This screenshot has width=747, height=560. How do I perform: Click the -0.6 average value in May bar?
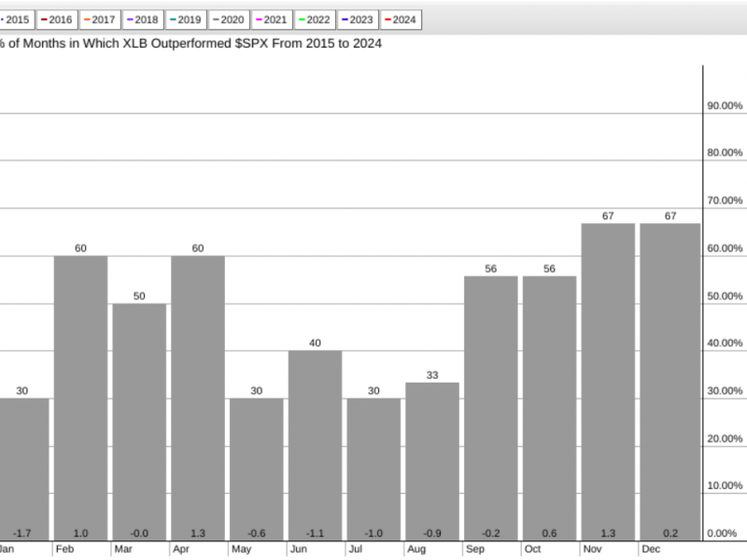[256, 533]
